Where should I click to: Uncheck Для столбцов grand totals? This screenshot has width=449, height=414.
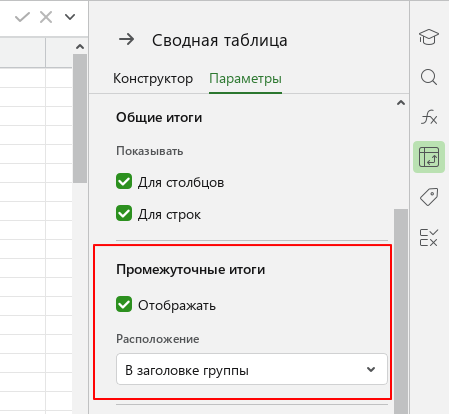124,182
